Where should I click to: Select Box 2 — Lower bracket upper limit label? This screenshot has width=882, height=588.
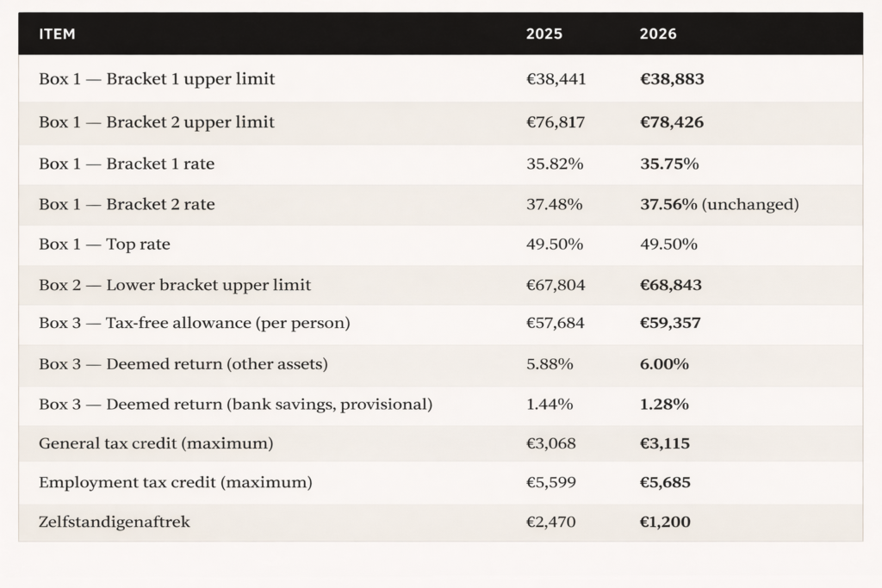click(x=175, y=285)
